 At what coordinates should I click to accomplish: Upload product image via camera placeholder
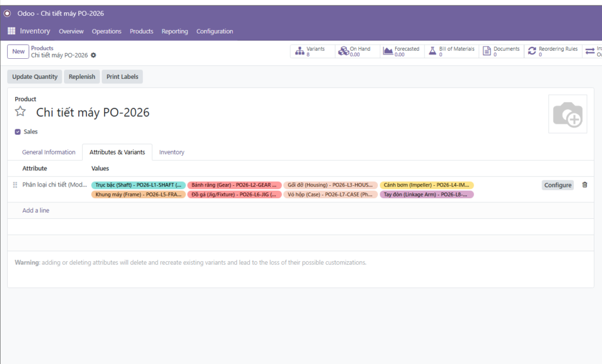pos(567,114)
